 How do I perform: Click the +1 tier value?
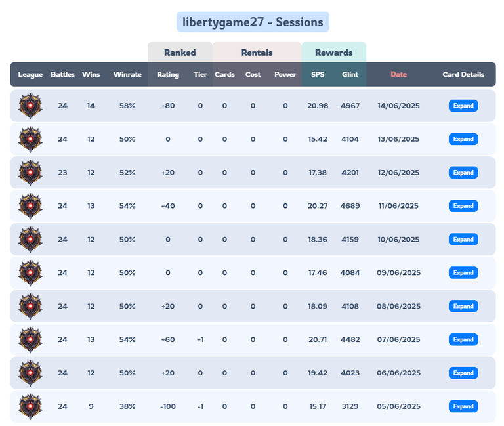pos(200,340)
